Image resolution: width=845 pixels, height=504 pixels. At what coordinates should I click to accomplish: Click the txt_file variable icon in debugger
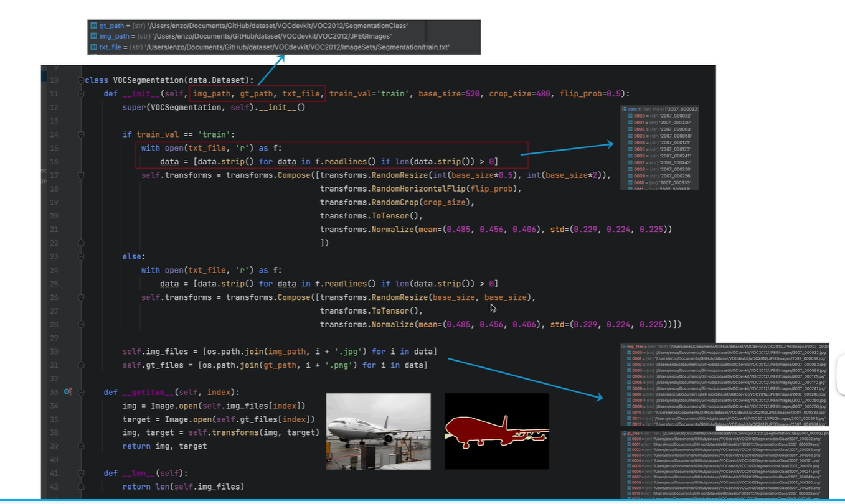point(94,47)
